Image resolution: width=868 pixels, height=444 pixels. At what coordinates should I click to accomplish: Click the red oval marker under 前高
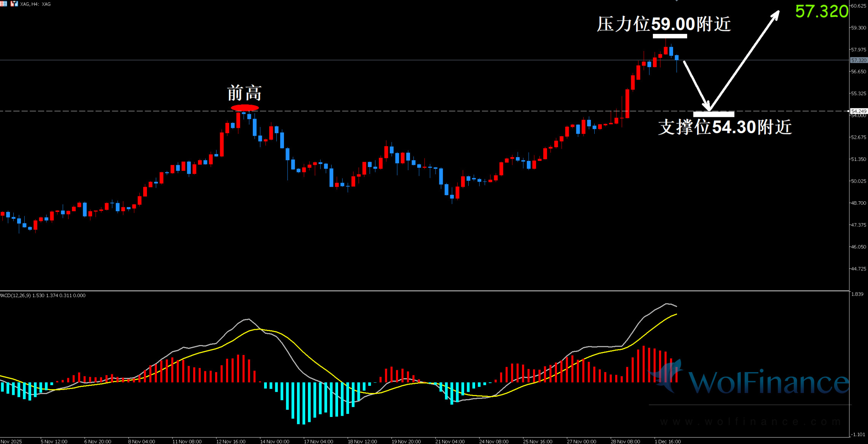(x=245, y=108)
